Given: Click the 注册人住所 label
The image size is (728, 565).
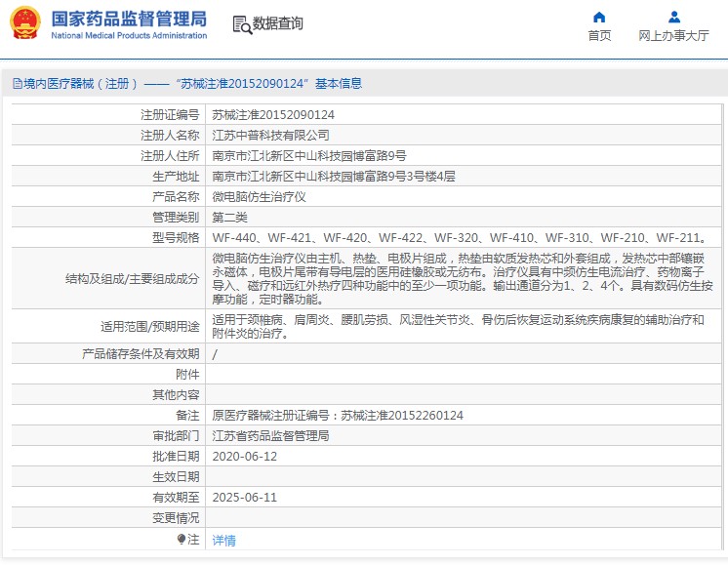Looking at the screenshot, I should tap(170, 155).
